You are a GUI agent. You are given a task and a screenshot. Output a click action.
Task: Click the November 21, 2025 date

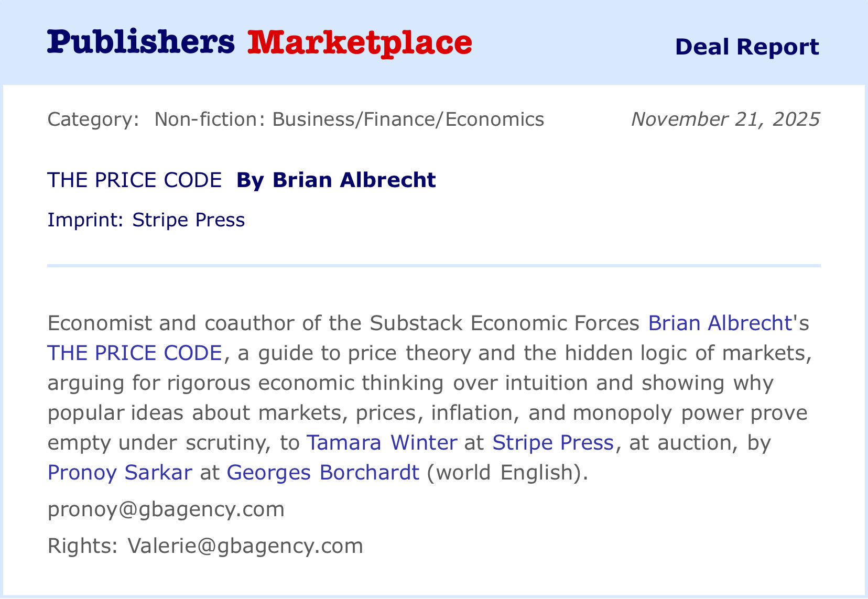click(725, 119)
